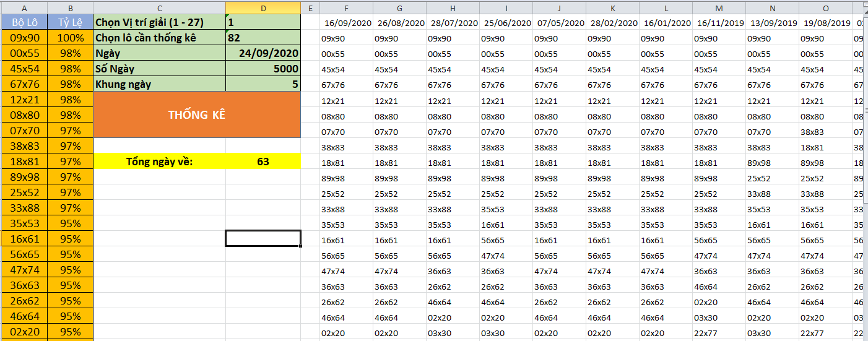Click the Ngày date cell 24/09/2020
The height and width of the screenshot is (341, 868).
(x=263, y=53)
